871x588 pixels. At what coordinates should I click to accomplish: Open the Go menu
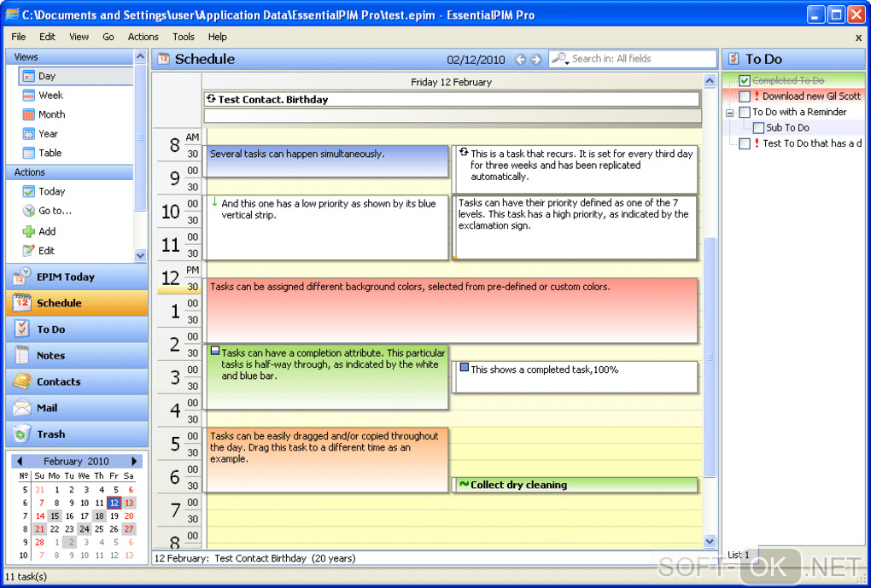pyautogui.click(x=108, y=37)
